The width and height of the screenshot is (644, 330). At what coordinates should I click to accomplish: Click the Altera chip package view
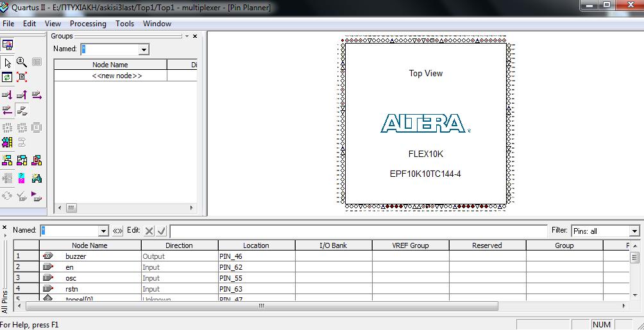[426, 123]
